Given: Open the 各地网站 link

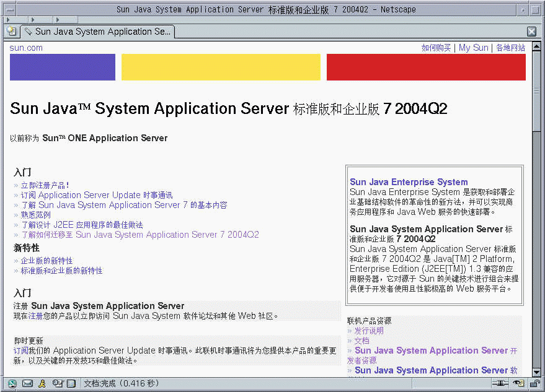Looking at the screenshot, I should [511, 48].
